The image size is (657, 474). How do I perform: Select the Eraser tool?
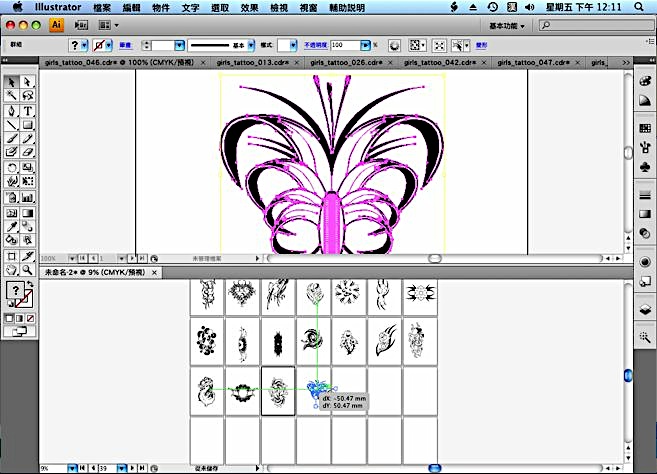coord(27,152)
